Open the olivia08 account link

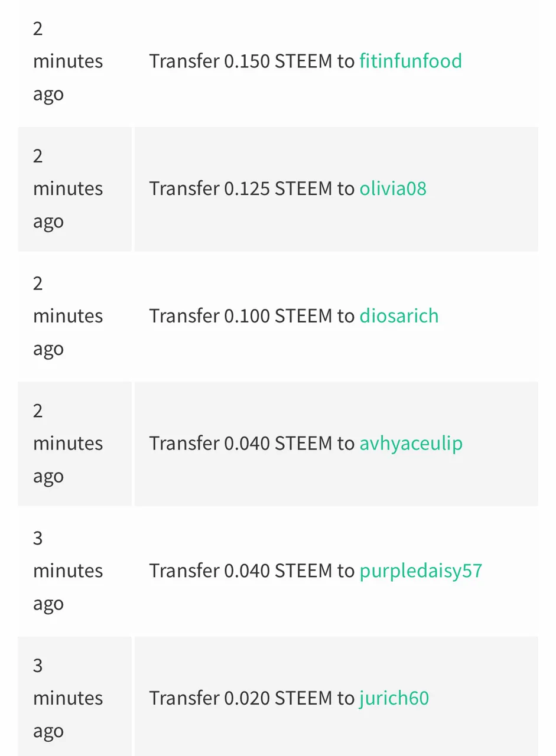393,188
